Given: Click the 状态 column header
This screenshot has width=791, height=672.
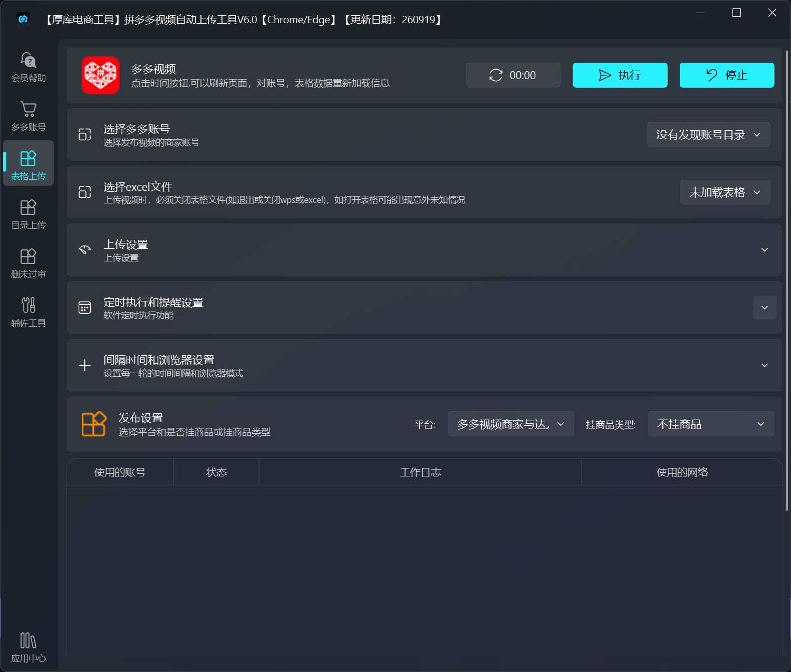Looking at the screenshot, I should [216, 472].
